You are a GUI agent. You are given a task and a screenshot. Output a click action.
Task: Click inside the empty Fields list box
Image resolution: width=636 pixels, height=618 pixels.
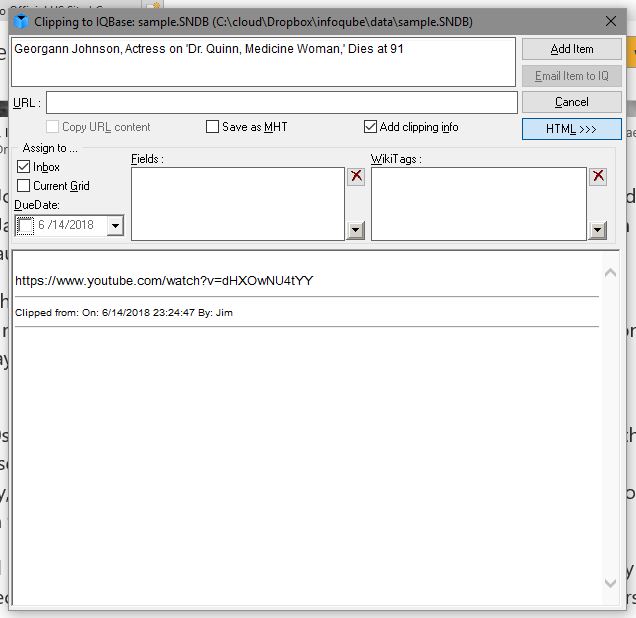(x=237, y=203)
